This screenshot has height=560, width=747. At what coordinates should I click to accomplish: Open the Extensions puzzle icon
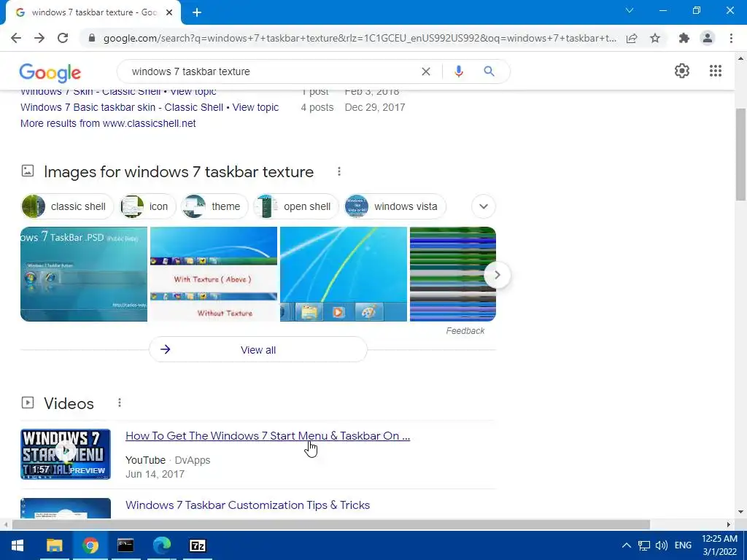pos(684,38)
